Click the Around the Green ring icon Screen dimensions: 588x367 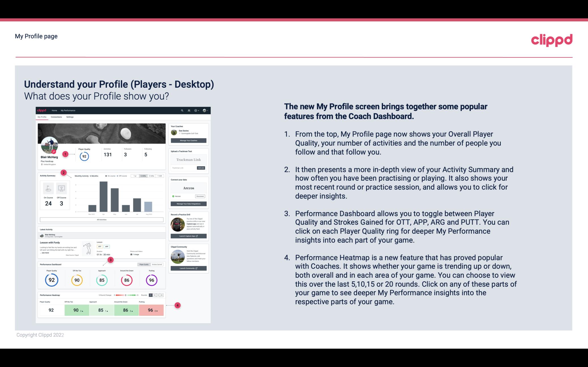click(x=126, y=280)
